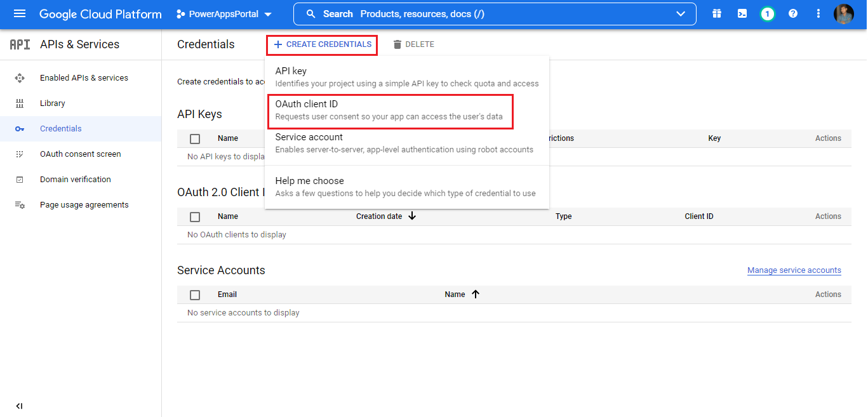Tick the Service Accounts select-all checkbox
Screen dimensions: 868x417
pyautogui.click(x=195, y=295)
